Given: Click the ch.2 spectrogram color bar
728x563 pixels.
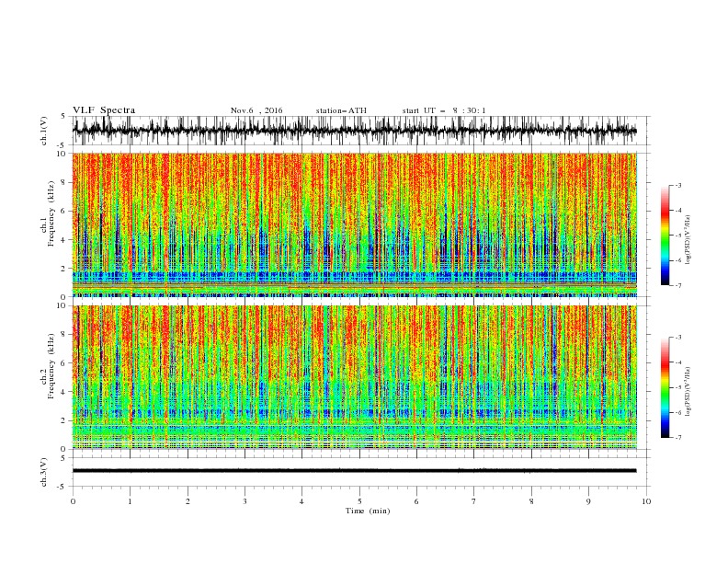Looking at the screenshot, I should click(x=665, y=387).
